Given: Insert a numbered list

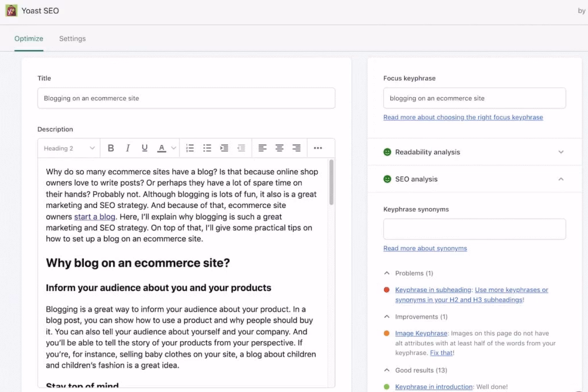Looking at the screenshot, I should 190,148.
